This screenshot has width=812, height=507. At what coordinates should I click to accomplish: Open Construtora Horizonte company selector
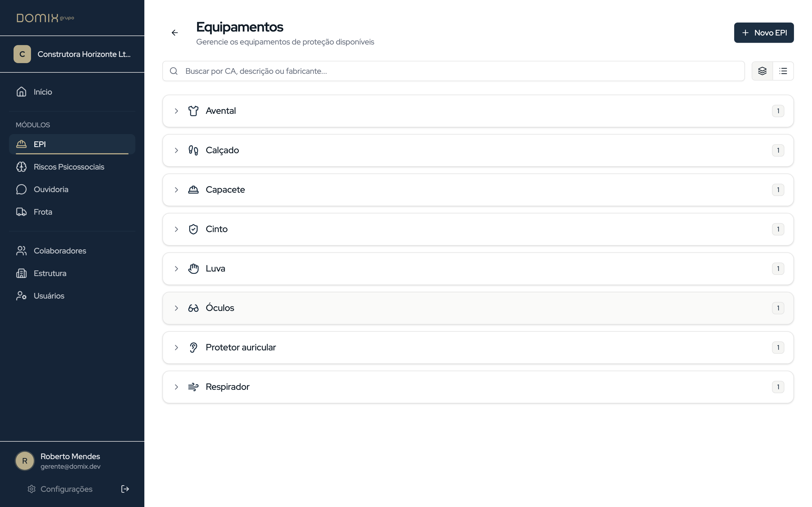coord(72,54)
